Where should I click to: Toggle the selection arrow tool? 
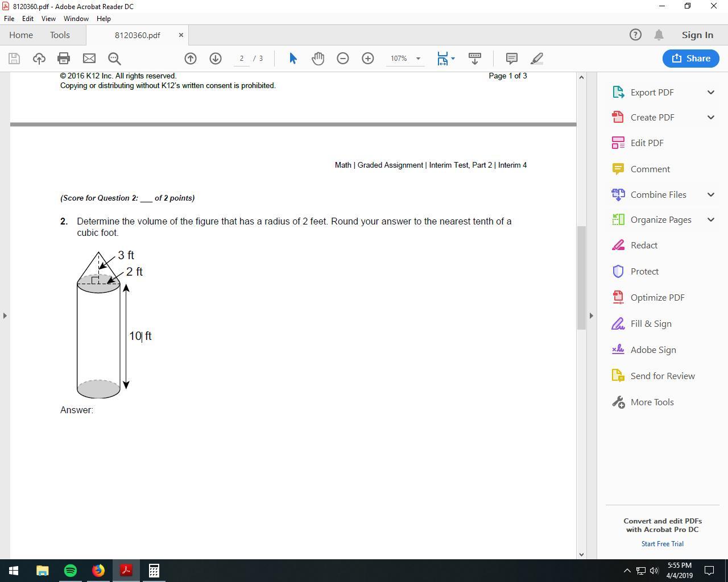(x=293, y=59)
